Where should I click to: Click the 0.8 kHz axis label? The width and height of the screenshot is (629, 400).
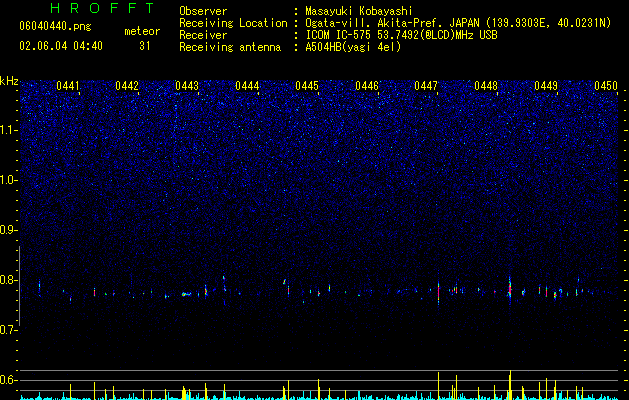[x=9, y=280]
